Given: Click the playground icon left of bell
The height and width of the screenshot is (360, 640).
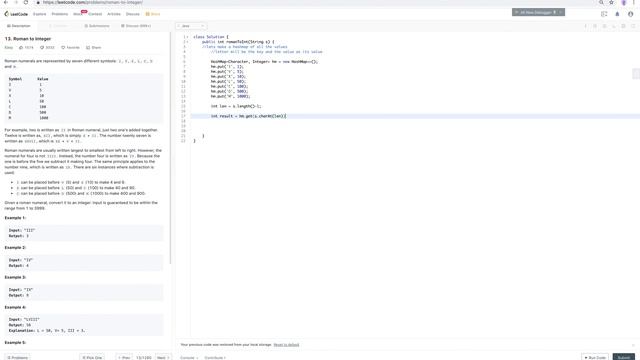Looking at the screenshot, I should (x=604, y=14).
